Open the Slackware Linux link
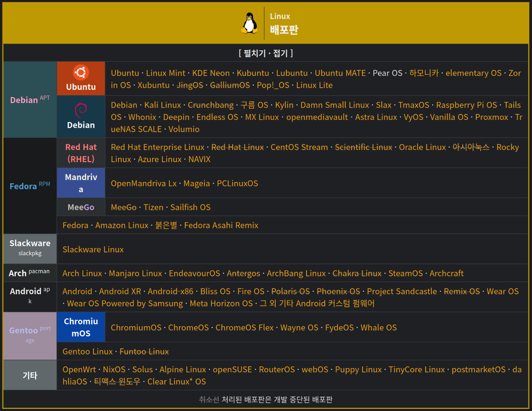The image size is (532, 411). [93, 250]
